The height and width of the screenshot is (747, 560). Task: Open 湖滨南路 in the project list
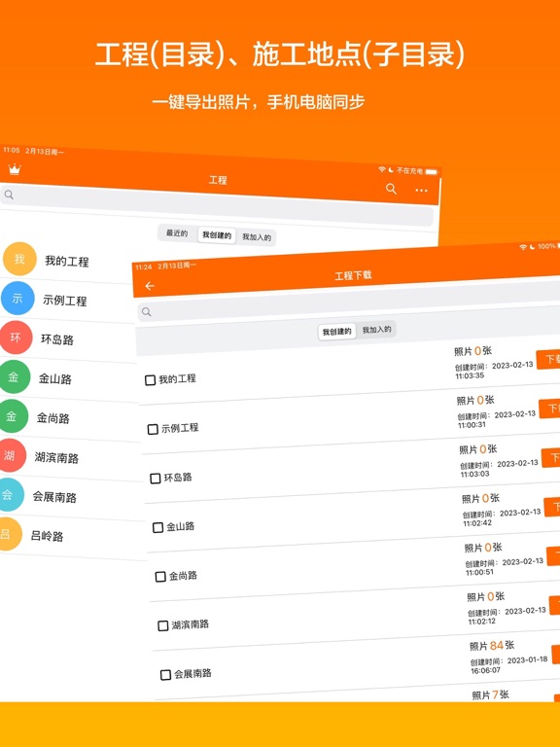[x=56, y=457]
